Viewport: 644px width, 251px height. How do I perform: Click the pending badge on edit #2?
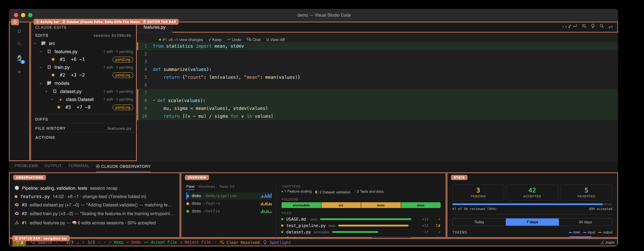(x=123, y=75)
